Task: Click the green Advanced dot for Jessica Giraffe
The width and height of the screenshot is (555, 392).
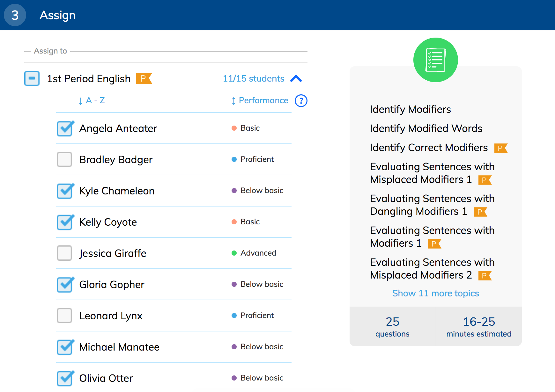Action: 234,253
